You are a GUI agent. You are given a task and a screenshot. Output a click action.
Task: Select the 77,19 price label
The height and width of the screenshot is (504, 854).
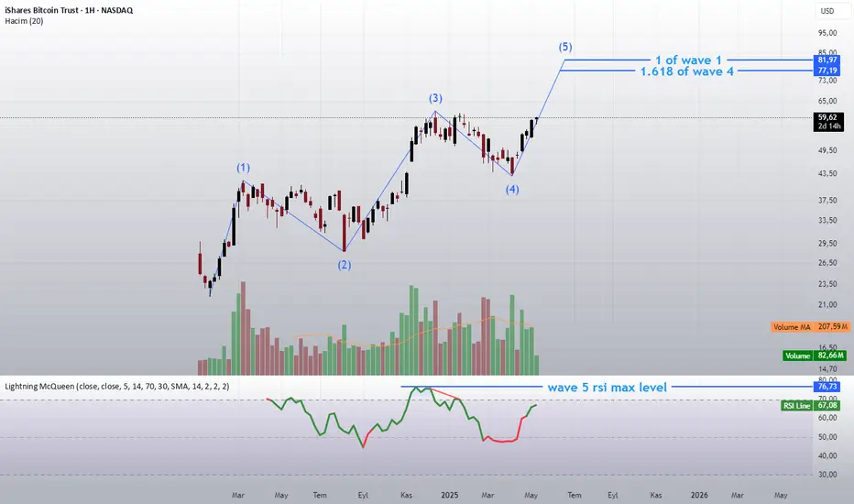point(827,71)
